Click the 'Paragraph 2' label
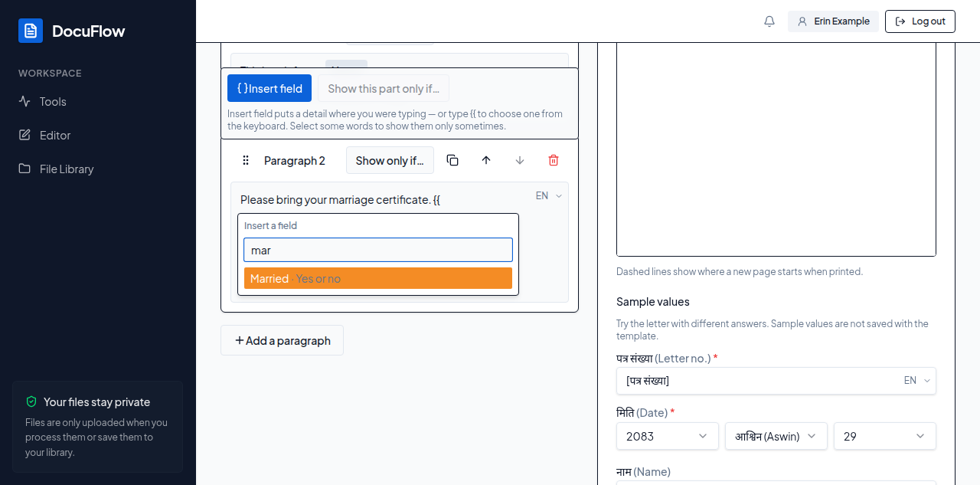The image size is (980, 485). coord(295,160)
